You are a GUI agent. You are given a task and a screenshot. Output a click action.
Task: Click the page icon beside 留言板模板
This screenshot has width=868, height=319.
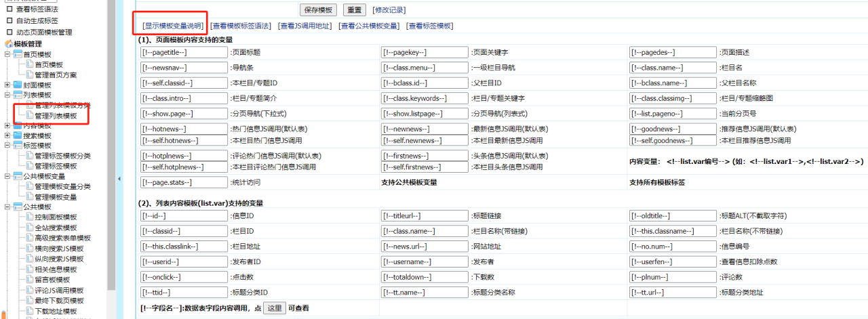click(x=29, y=280)
